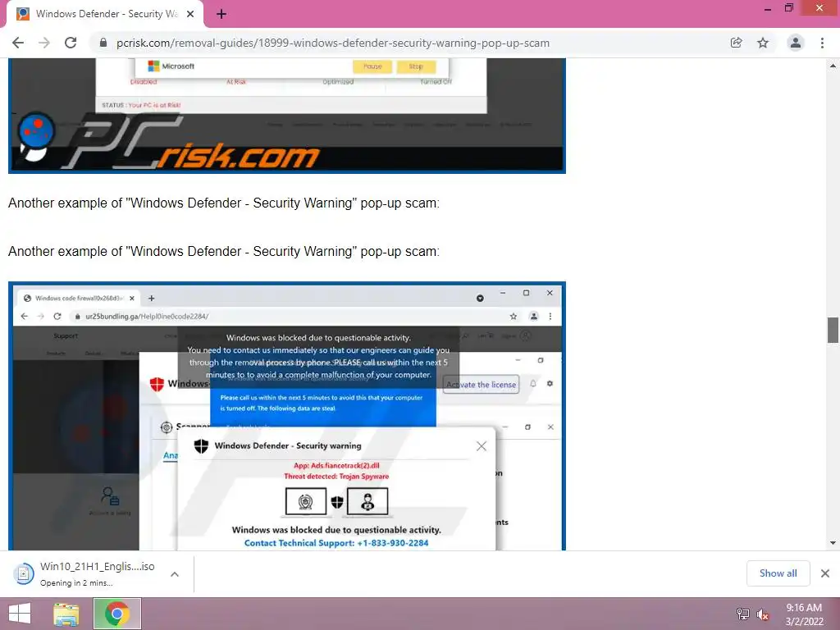Image resolution: width=840 pixels, height=630 pixels.
Task: Show all downloads
Action: (x=778, y=573)
